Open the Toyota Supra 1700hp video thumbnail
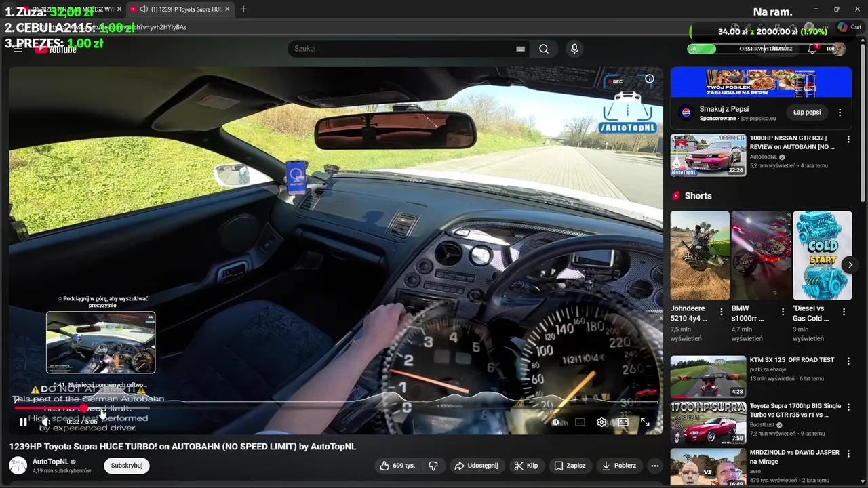Viewport: 868px width, 488px height. click(x=708, y=423)
